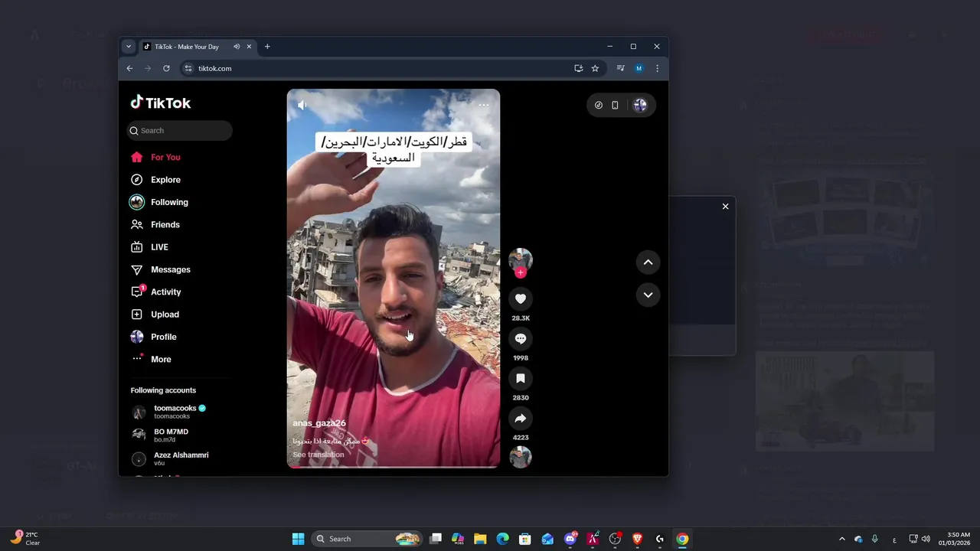The image size is (980, 551).
Task: Reload the TikTok page
Action: coord(166,68)
